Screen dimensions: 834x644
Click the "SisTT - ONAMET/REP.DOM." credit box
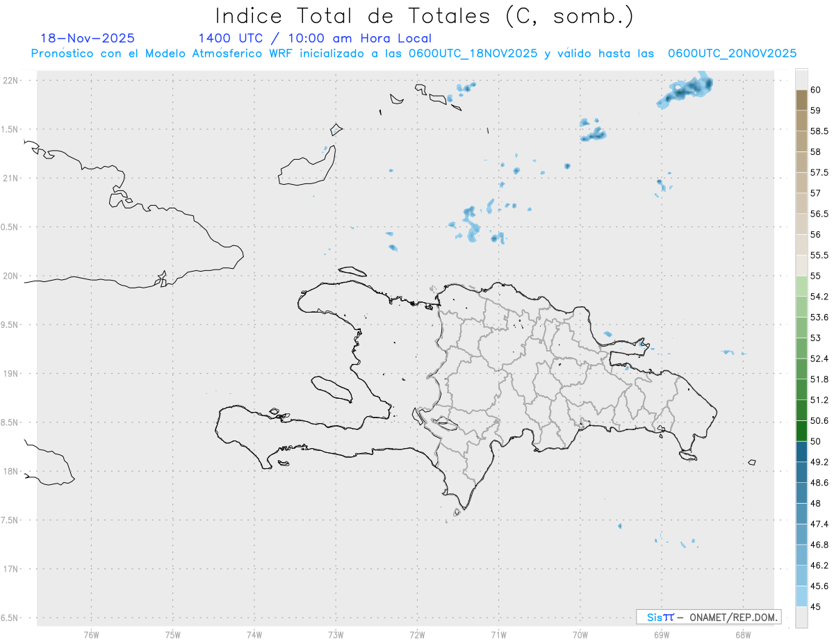tap(708, 617)
